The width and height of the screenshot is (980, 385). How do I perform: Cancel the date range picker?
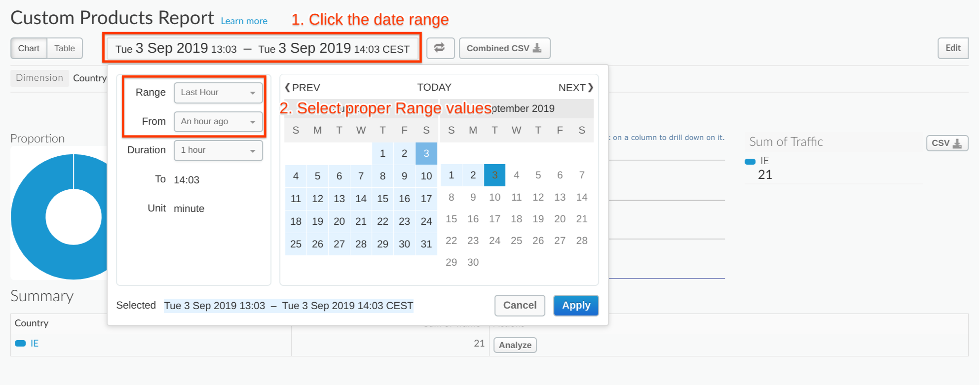tap(520, 306)
